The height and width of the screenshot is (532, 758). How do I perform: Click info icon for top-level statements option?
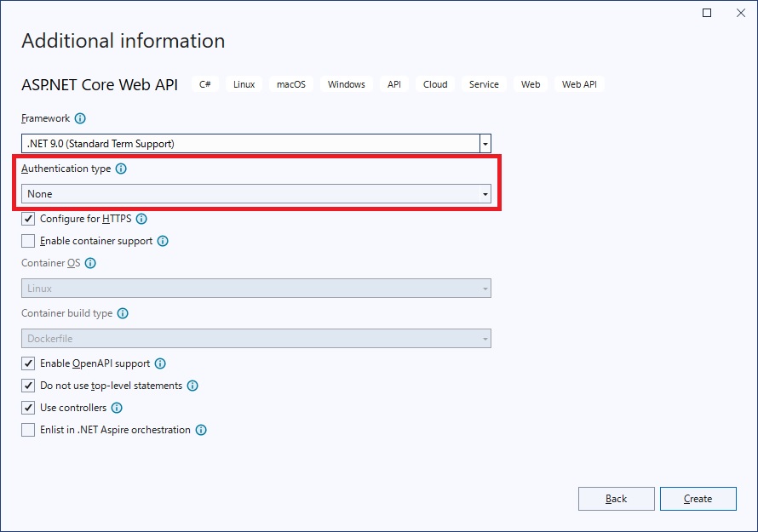click(x=192, y=386)
